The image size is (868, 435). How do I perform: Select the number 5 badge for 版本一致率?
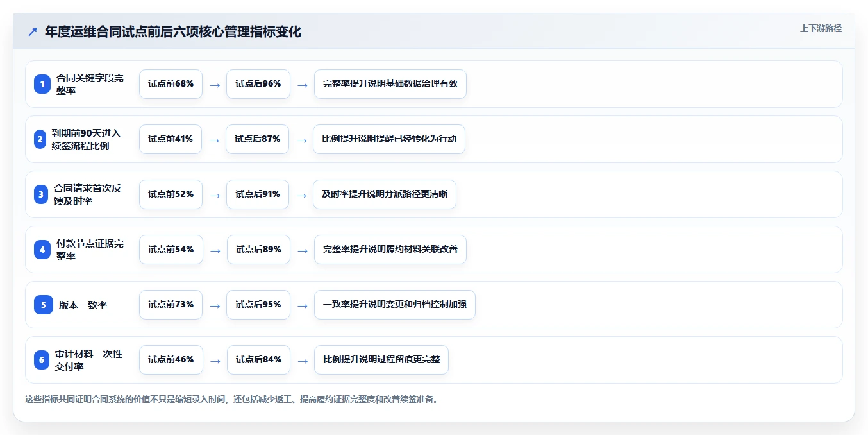[44, 305]
